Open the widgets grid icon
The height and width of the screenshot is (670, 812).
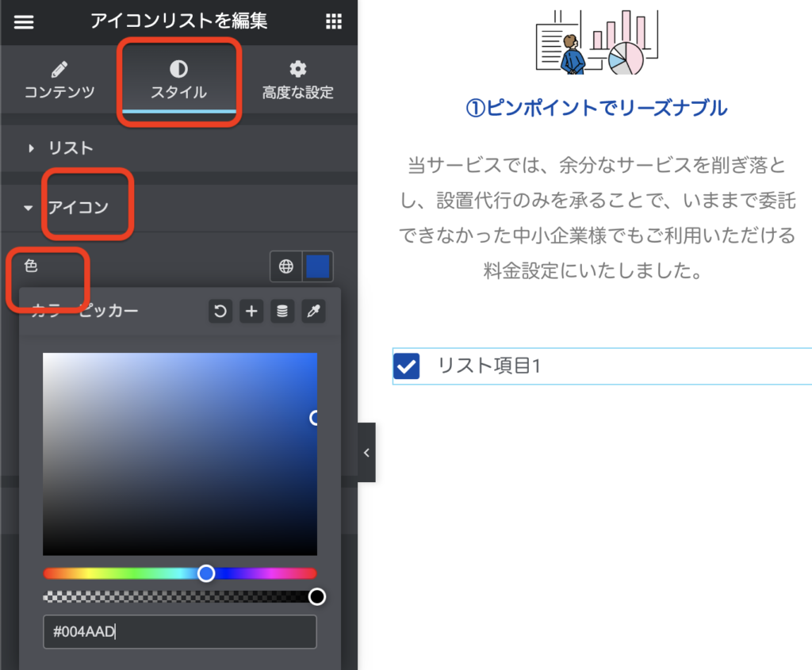[x=334, y=21]
